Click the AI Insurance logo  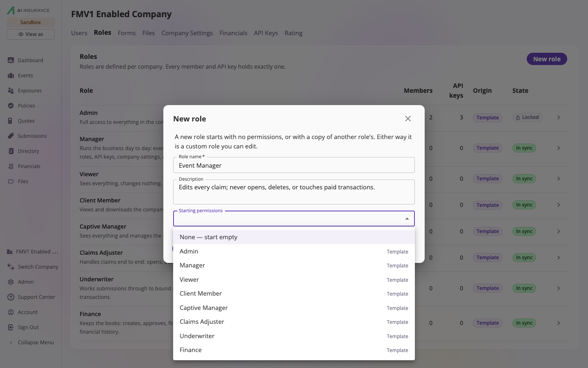click(x=28, y=10)
